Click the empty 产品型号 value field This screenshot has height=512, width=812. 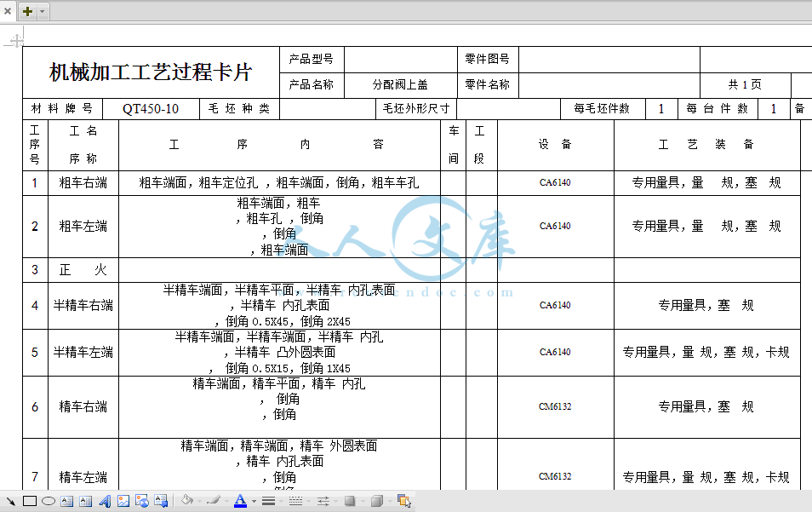click(400, 59)
